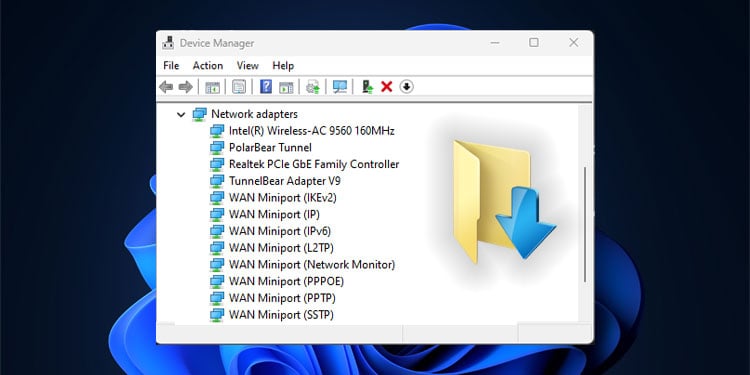Select Intel(R) Wireless-AC 9560 160MHz
Viewport: 750px width, 375px height.
click(312, 131)
